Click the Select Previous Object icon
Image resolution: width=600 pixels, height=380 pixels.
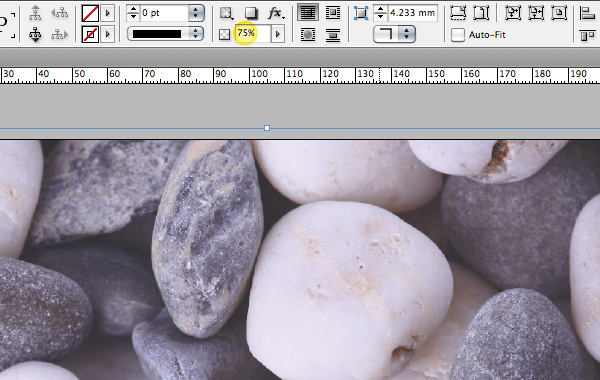[59, 13]
